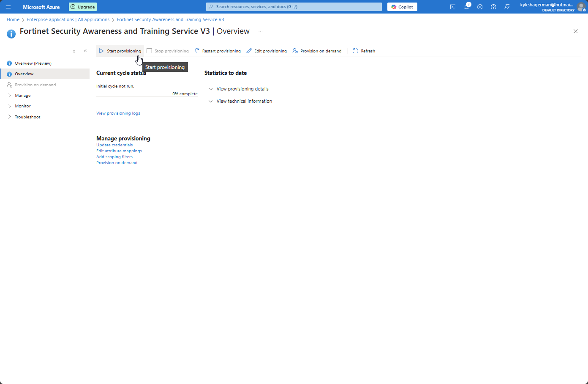Click the Upgrade button
This screenshot has height=384, width=588.
pyautogui.click(x=83, y=7)
